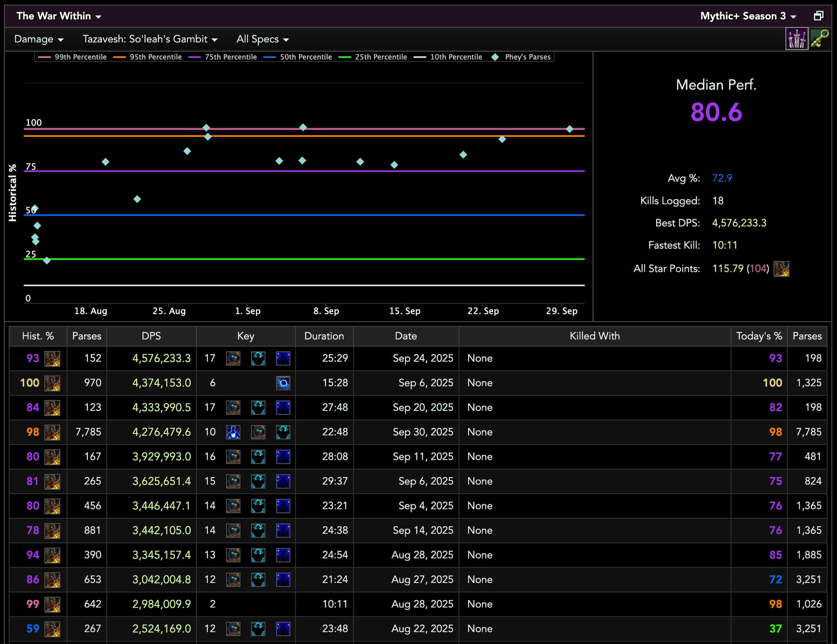Click the pop-out window icon
The height and width of the screenshot is (644, 837).
coord(818,16)
